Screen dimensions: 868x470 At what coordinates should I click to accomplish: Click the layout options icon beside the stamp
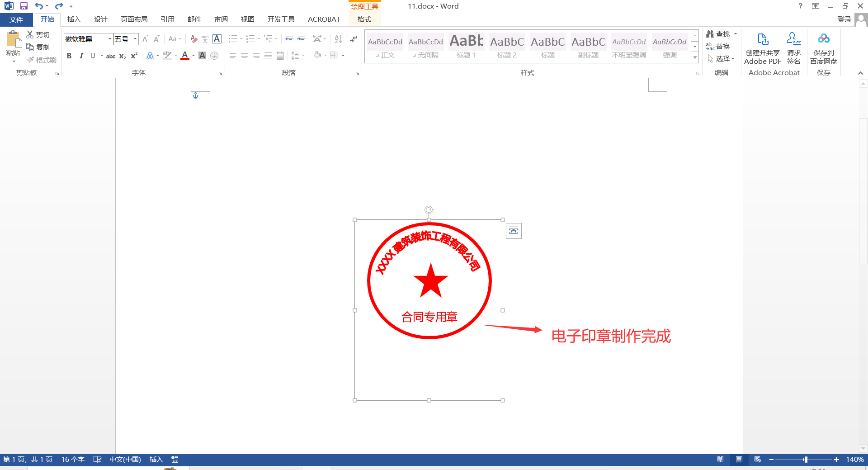514,231
